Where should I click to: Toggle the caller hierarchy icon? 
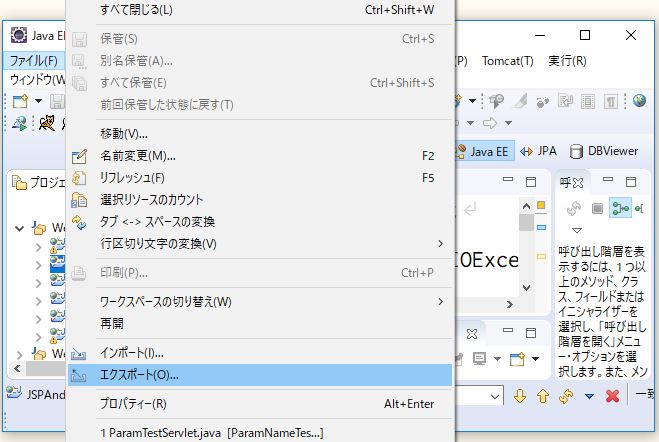[620, 208]
